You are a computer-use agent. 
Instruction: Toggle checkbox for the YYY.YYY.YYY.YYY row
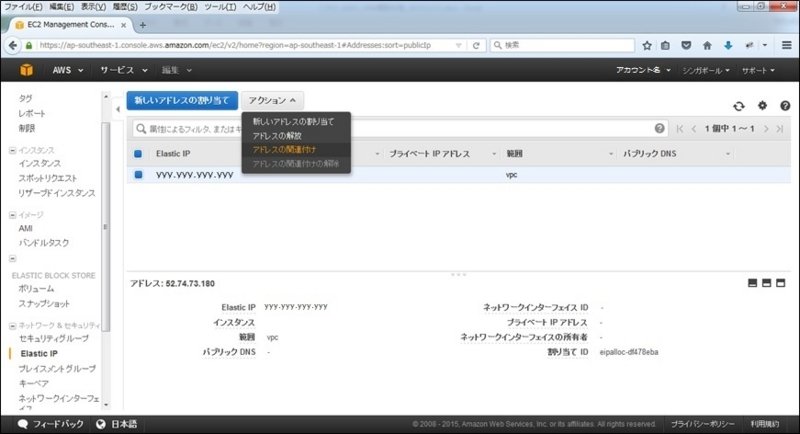138,174
